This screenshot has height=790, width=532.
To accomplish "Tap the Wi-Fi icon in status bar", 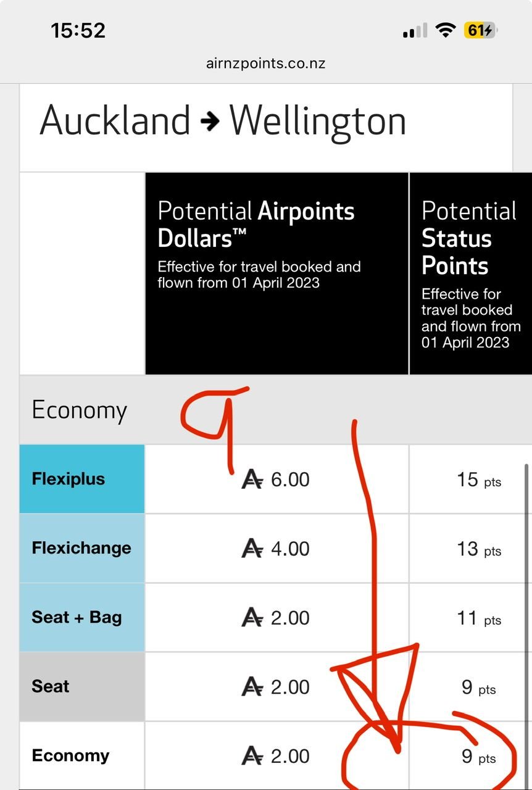I will tap(444, 30).
